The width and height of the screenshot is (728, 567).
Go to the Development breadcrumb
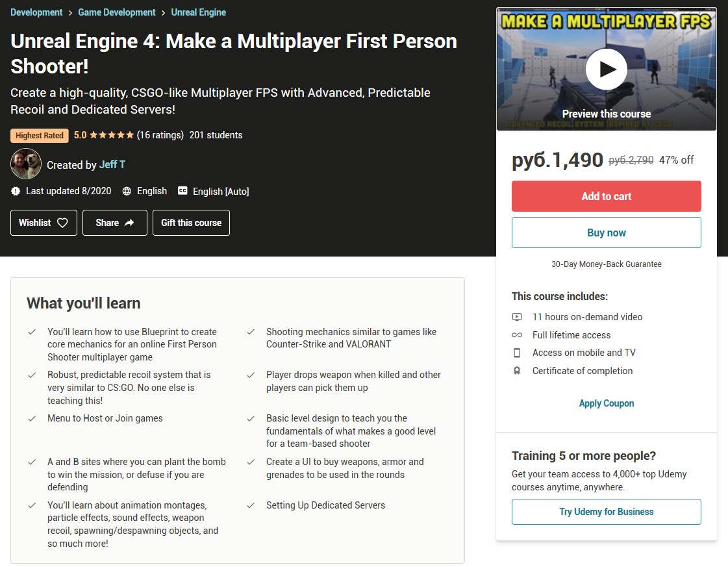tap(36, 12)
